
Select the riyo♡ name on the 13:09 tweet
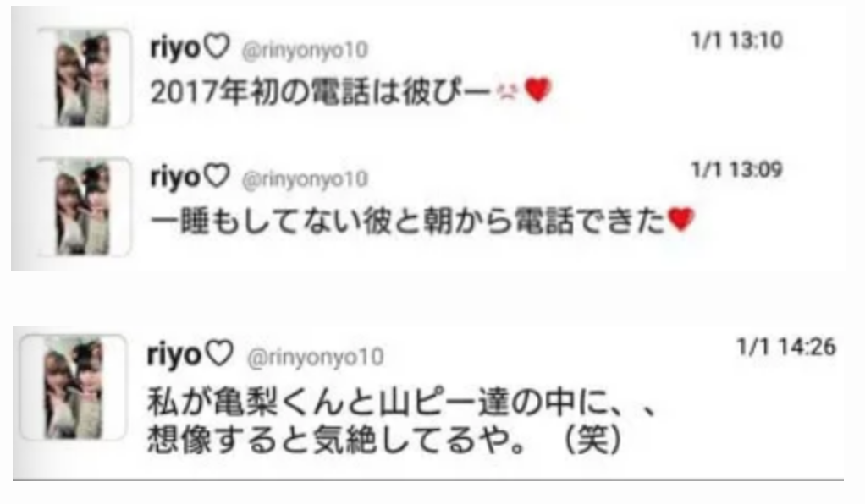pyautogui.click(x=190, y=177)
